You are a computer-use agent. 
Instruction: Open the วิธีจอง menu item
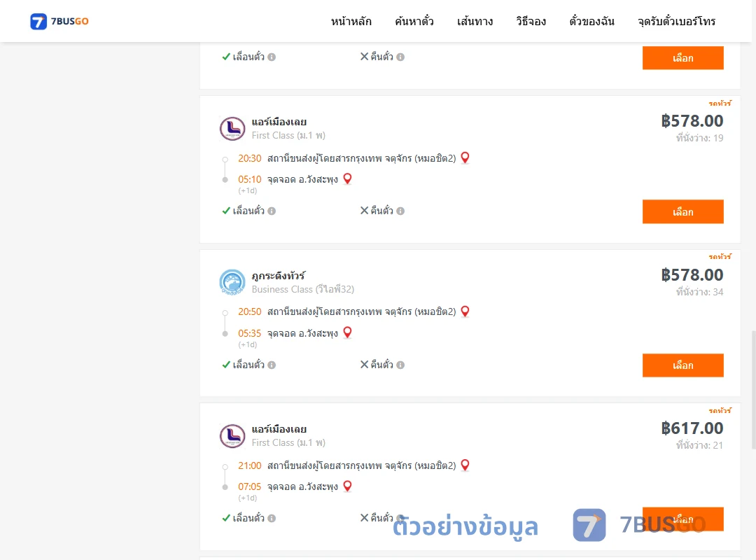531,21
